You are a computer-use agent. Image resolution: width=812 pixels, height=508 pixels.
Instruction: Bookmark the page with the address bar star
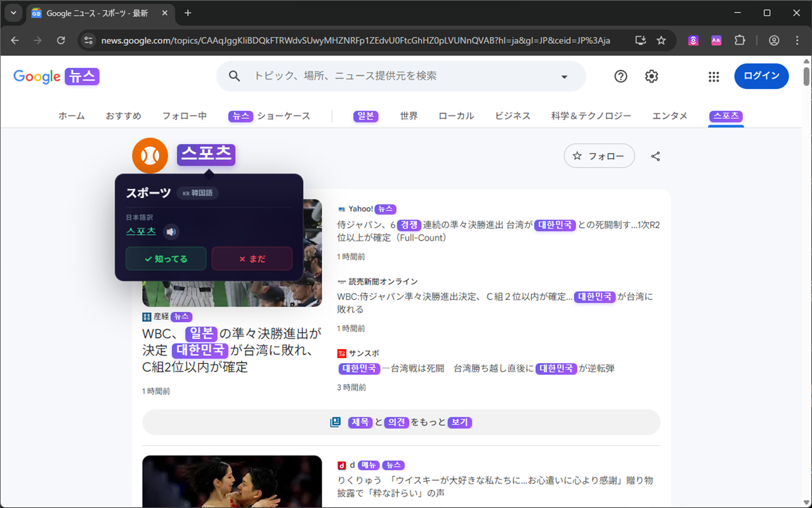662,40
